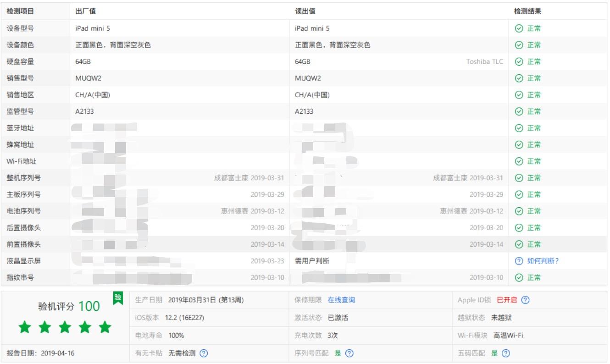Click factory value CH/A(中国)
Image resolution: width=610 pixels, height=364 pixels.
tap(93, 95)
